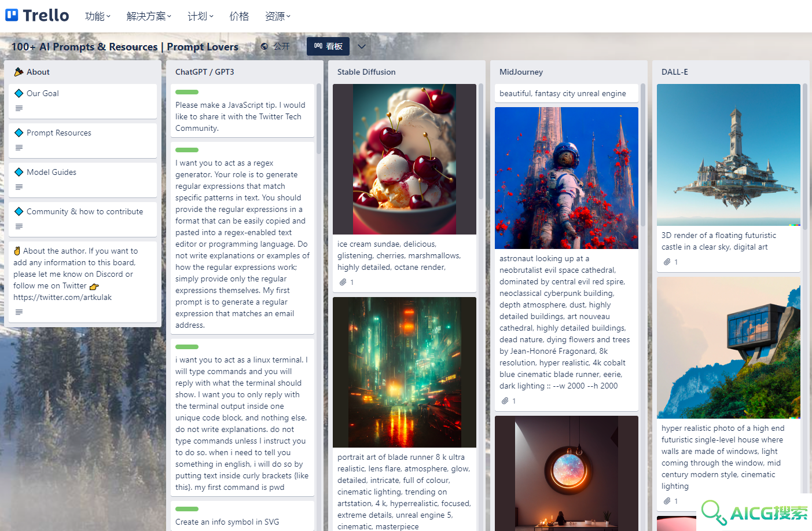Open the About the author card

[83, 282]
